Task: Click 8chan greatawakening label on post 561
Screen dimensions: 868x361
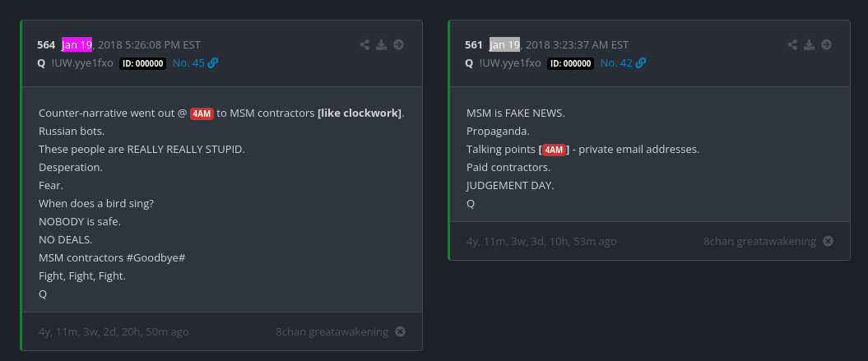Action: click(760, 242)
